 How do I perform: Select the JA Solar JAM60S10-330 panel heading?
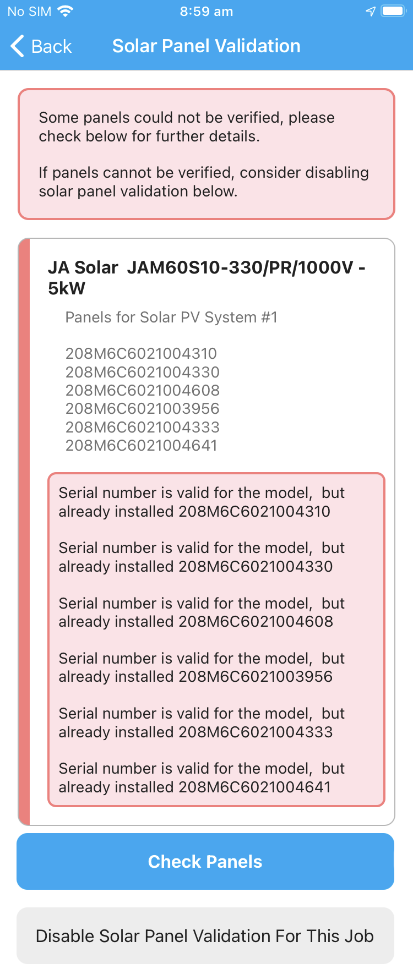pyautogui.click(x=206, y=277)
